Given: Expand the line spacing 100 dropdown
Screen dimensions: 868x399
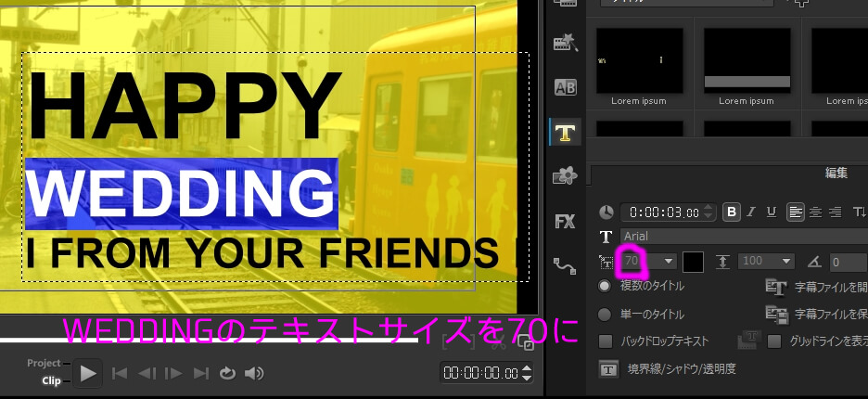Looking at the screenshot, I should (x=786, y=262).
